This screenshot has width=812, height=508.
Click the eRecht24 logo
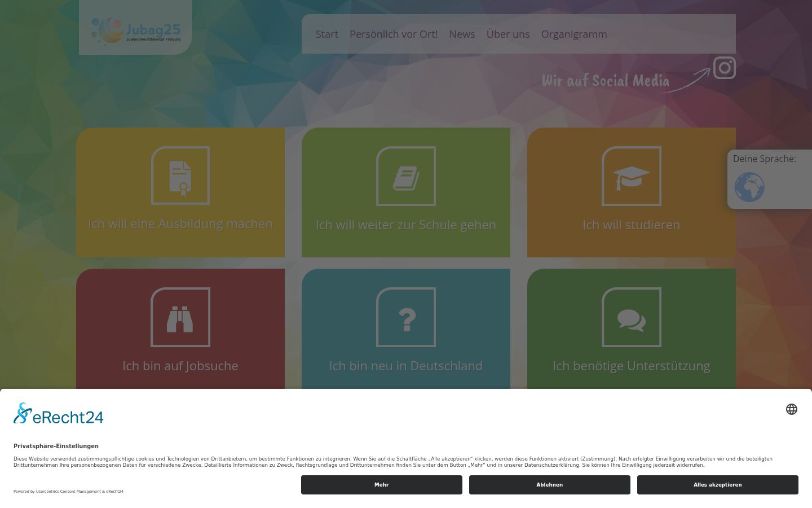(59, 414)
